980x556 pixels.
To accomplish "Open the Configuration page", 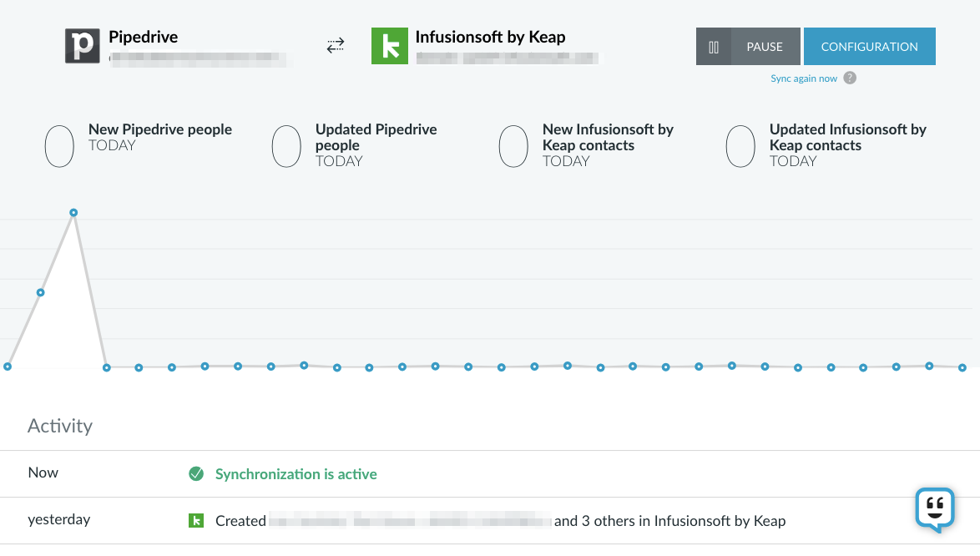I will coord(869,46).
